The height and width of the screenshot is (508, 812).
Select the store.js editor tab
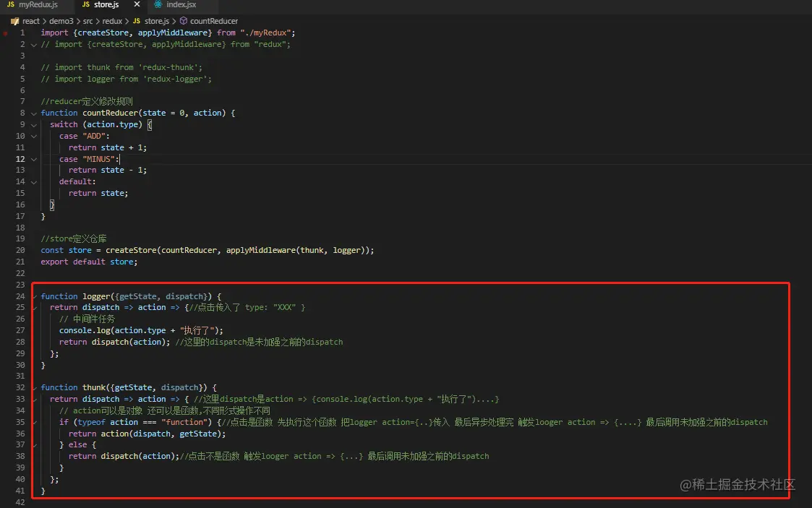click(106, 4)
